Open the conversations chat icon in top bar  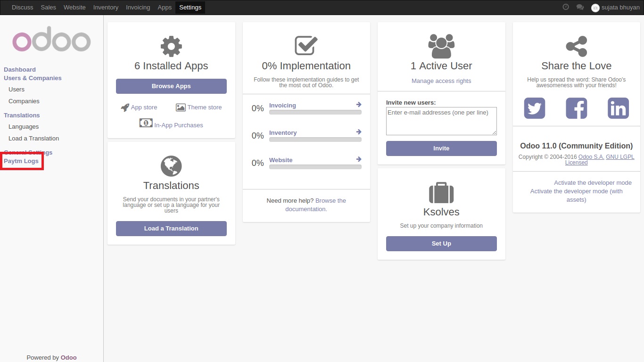(x=580, y=8)
